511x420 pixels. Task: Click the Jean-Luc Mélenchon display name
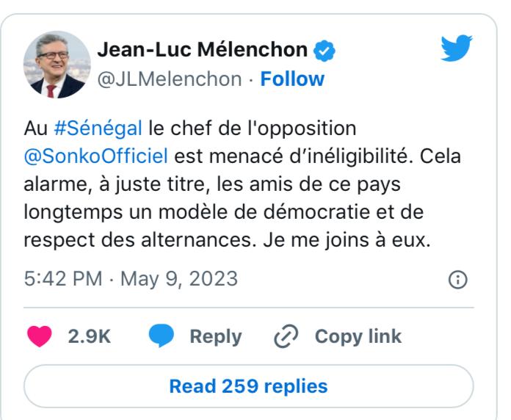point(202,52)
